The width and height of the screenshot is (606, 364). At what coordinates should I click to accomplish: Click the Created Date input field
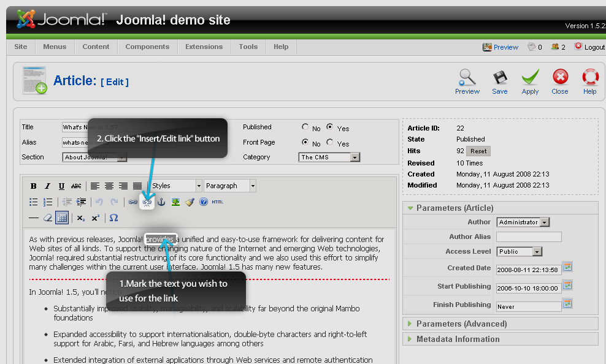pos(529,270)
